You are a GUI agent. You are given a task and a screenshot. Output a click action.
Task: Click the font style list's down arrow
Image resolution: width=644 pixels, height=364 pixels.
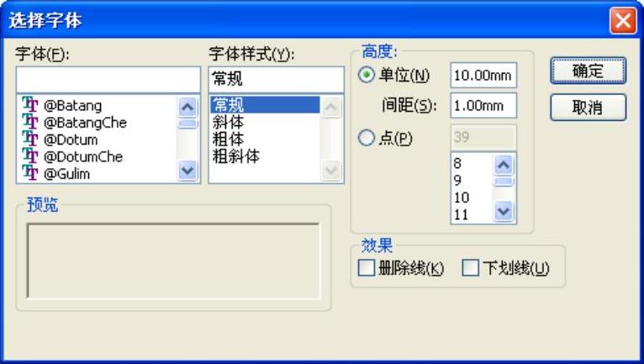(x=331, y=171)
